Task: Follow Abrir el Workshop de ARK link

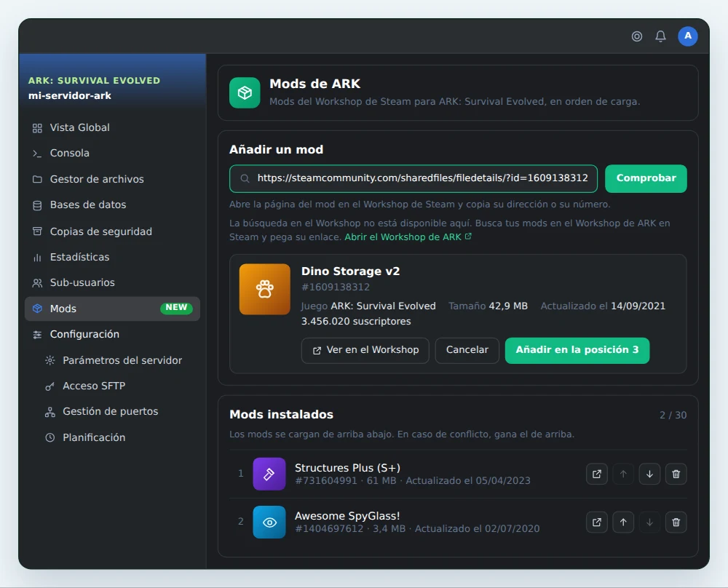Action: (x=408, y=237)
